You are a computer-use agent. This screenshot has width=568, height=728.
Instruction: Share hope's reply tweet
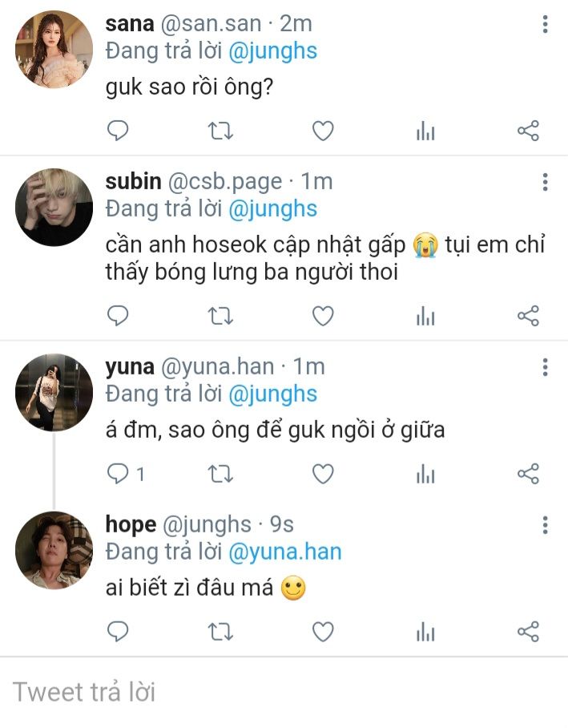coord(528,632)
